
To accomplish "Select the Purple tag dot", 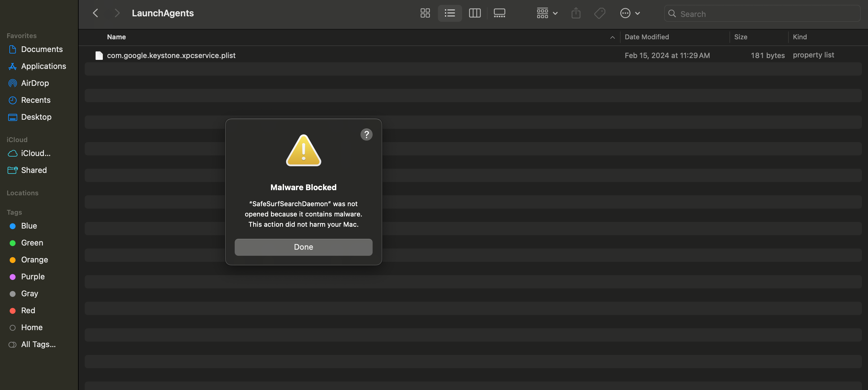I will click(12, 277).
